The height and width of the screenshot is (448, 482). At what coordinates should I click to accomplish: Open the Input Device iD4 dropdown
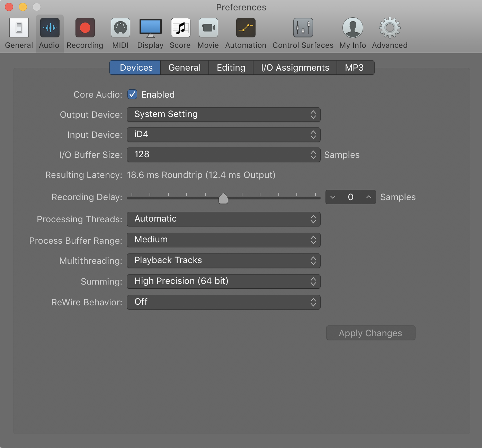tap(224, 135)
